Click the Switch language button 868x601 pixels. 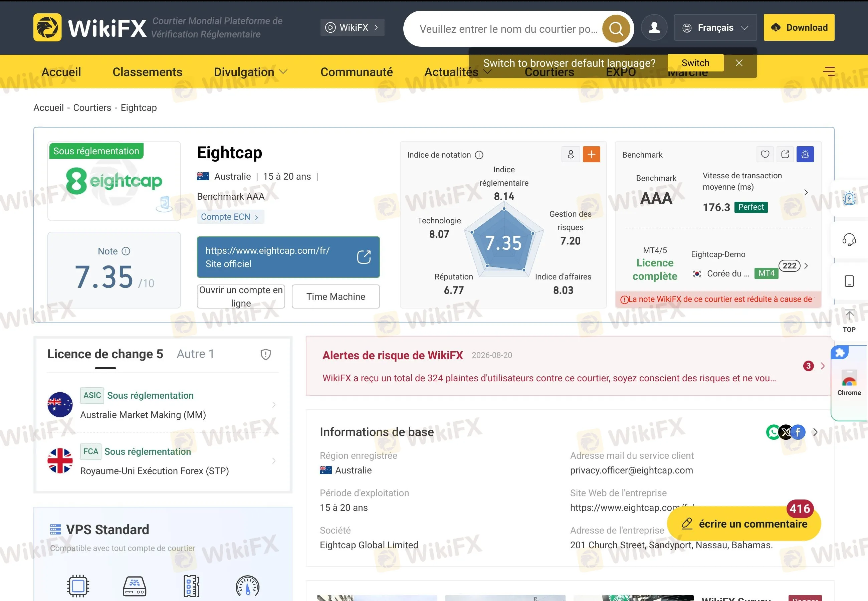tap(695, 63)
